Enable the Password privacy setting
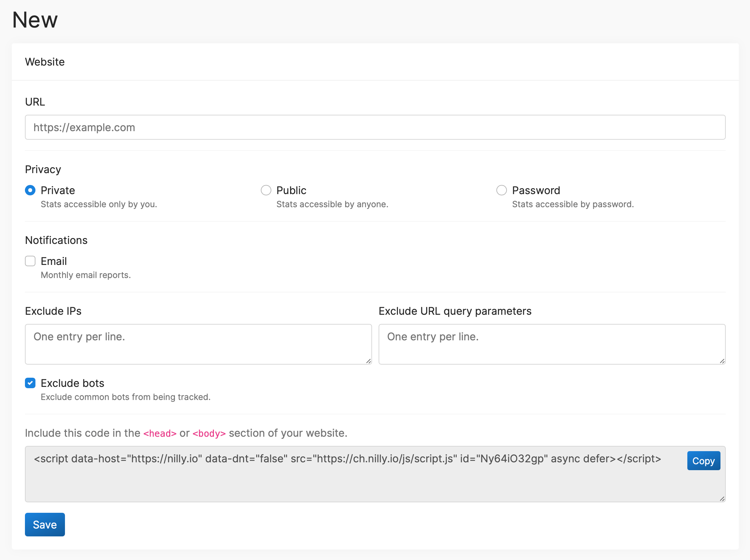Viewport: 750px width, 560px height. pos(502,190)
